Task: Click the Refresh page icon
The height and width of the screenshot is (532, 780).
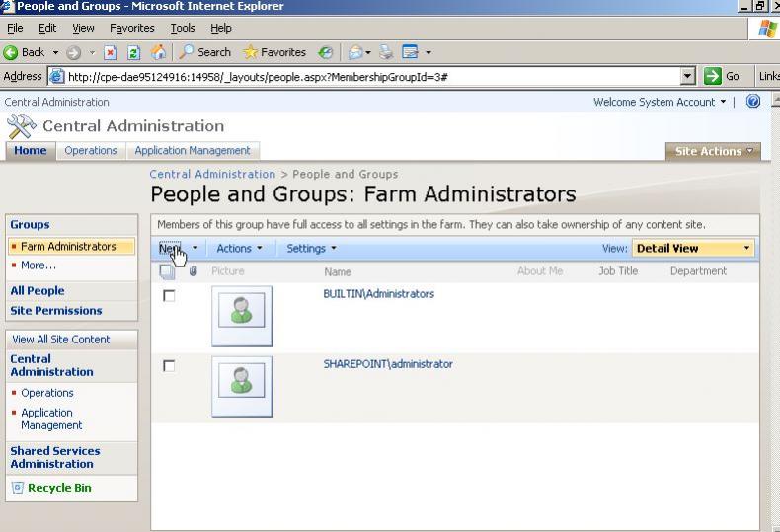Action: 133,52
